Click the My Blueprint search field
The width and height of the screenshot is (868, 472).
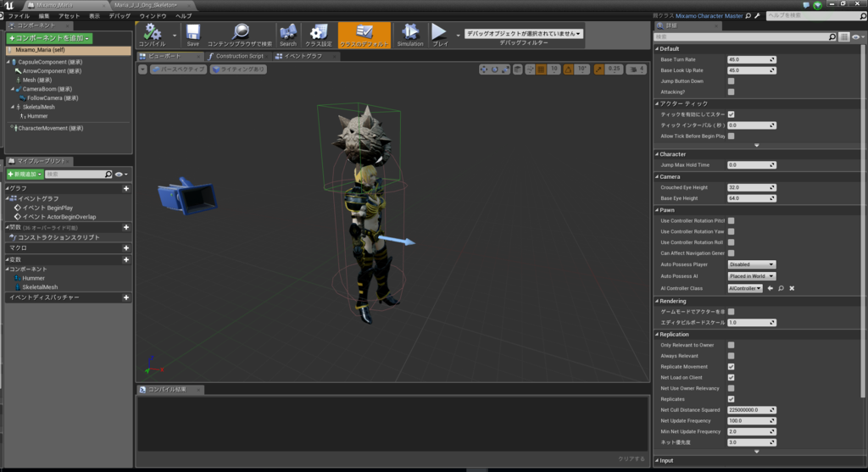click(78, 175)
